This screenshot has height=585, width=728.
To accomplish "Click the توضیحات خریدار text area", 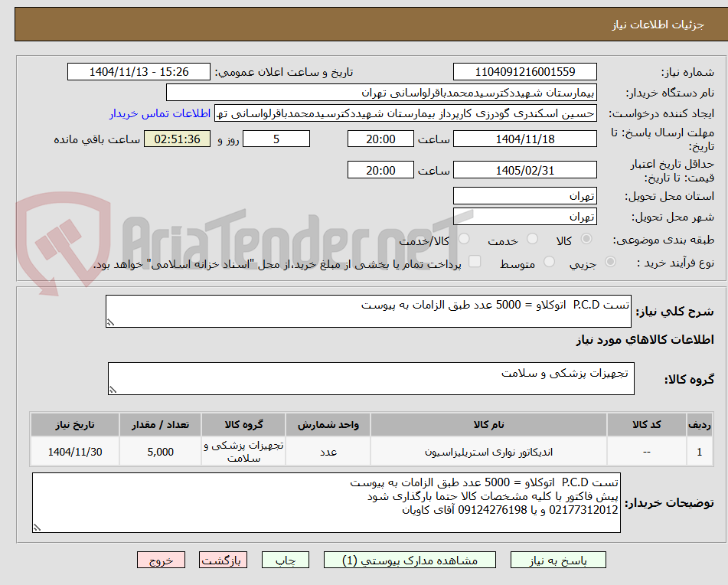I will (326, 502).
